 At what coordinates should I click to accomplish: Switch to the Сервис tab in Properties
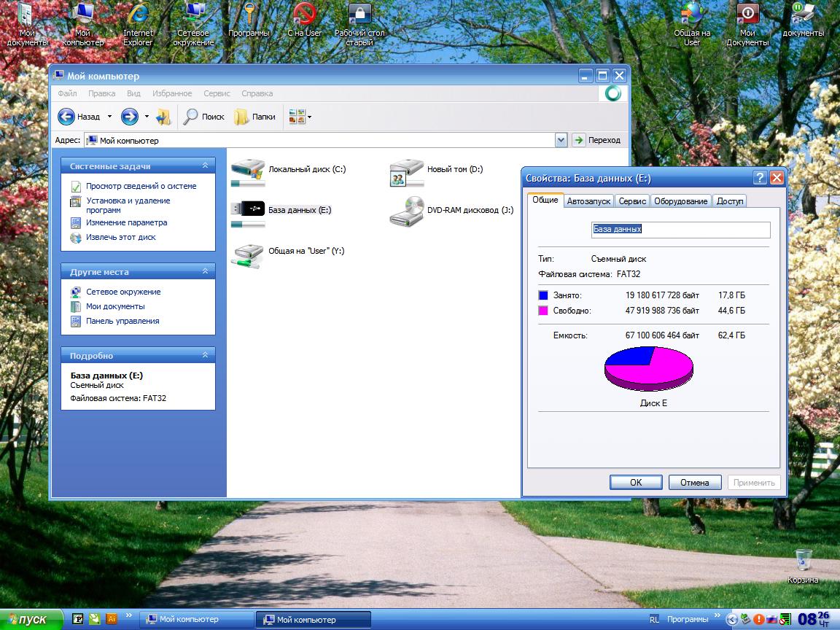tap(632, 201)
